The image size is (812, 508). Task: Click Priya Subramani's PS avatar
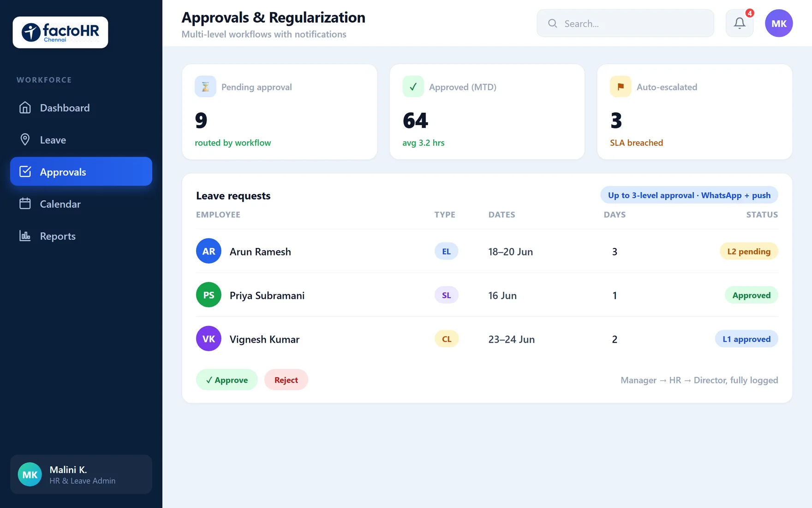pyautogui.click(x=209, y=295)
